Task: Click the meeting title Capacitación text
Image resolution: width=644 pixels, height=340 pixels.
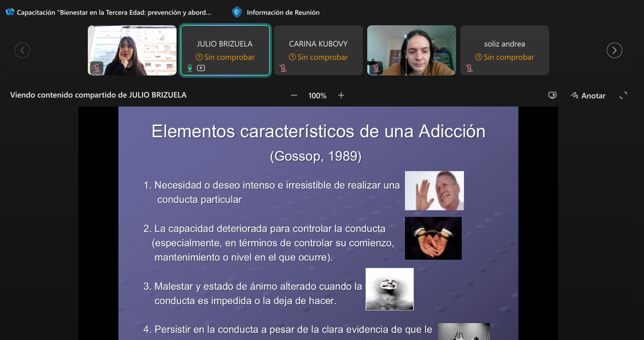Action: coord(114,12)
